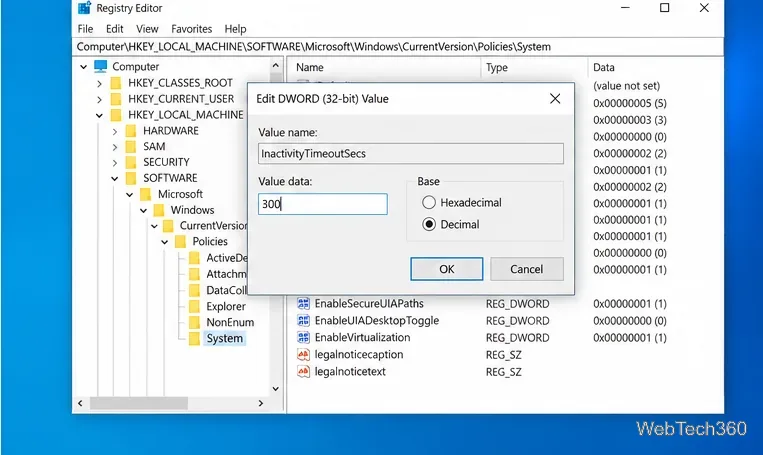Open the Help menu
This screenshot has height=455, width=763.
click(x=235, y=29)
